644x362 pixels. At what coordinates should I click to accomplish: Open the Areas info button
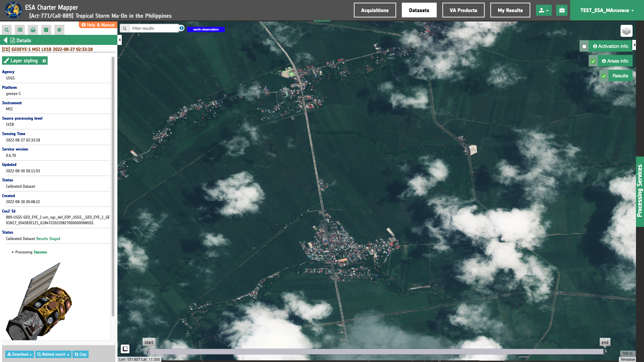(x=615, y=61)
